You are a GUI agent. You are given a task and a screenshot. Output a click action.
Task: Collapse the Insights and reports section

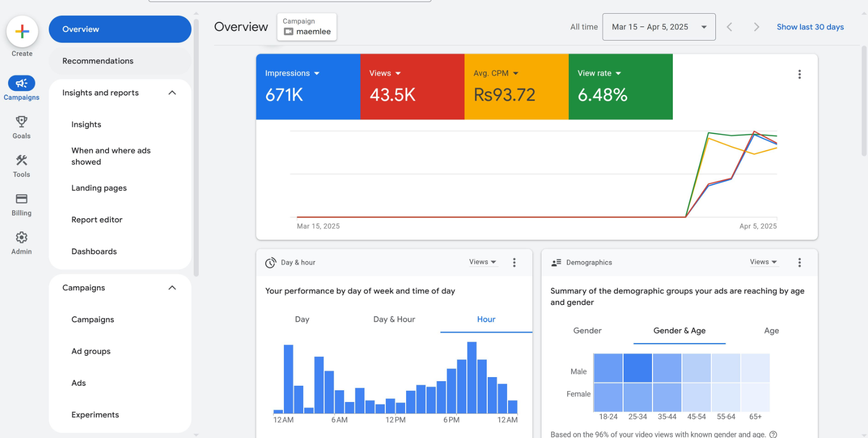click(172, 93)
